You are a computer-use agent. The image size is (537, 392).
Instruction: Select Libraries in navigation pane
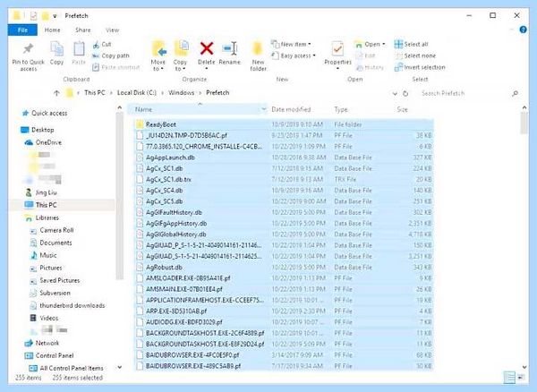(x=42, y=217)
